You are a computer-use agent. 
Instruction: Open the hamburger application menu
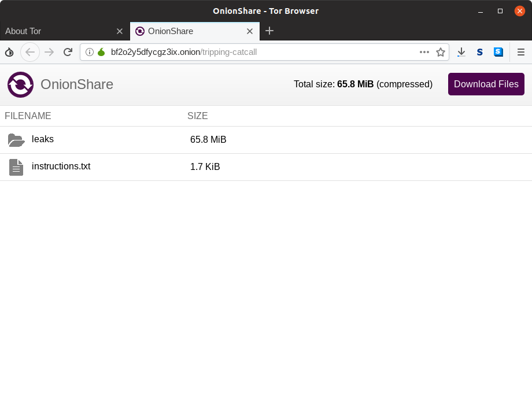pyautogui.click(x=521, y=52)
